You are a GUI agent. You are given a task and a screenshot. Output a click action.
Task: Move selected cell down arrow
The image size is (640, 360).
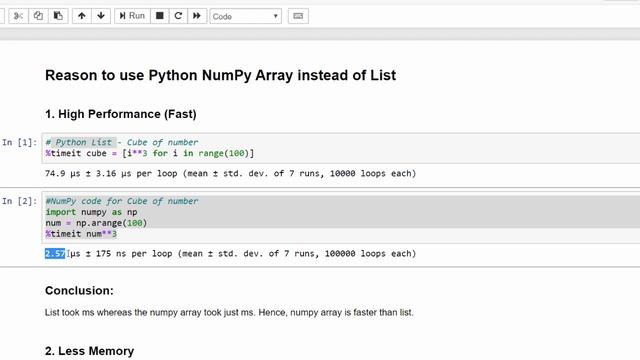pyautogui.click(x=101, y=16)
